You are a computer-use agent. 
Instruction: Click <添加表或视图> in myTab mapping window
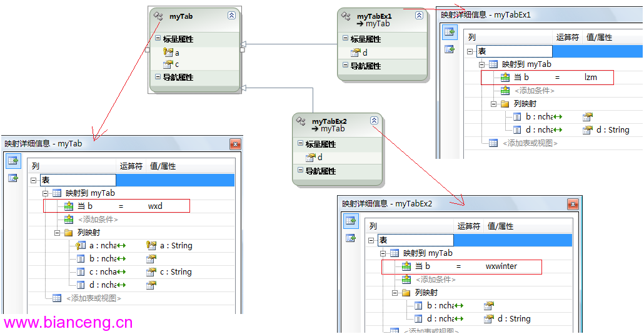pyautogui.click(x=94, y=298)
